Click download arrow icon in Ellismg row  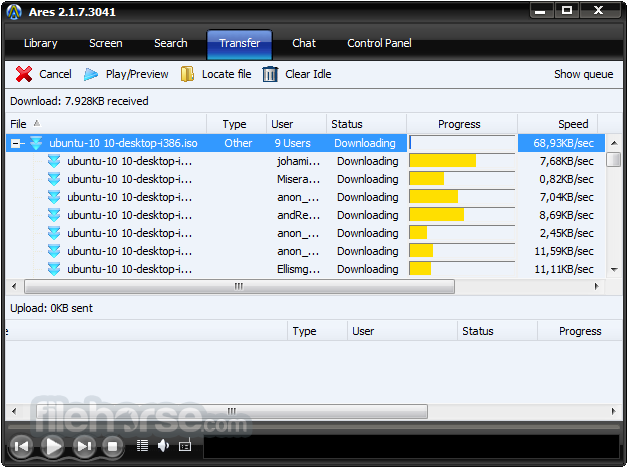[x=54, y=269]
